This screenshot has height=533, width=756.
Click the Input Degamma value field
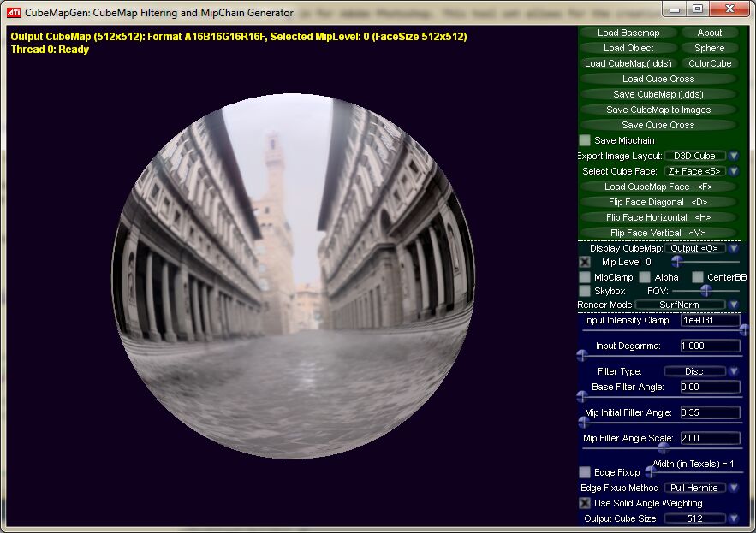[x=710, y=346]
